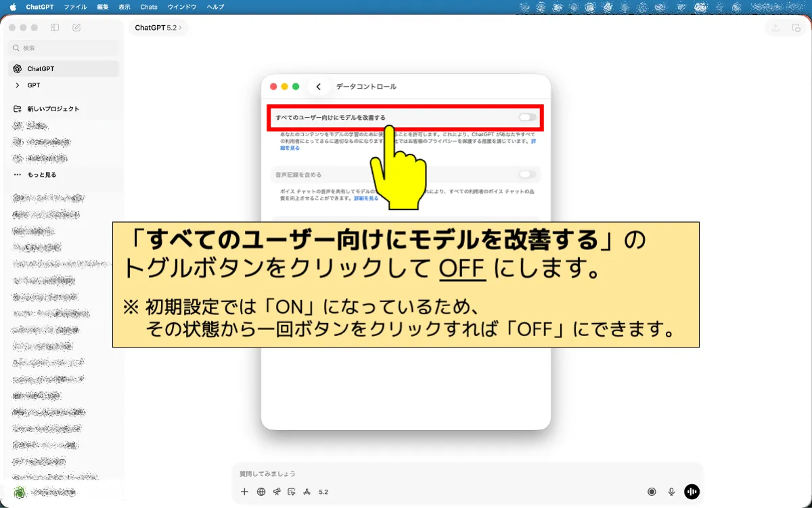Viewport: 812px width, 508px height.
Task: Click the toggle sidebar icon
Action: 53,27
